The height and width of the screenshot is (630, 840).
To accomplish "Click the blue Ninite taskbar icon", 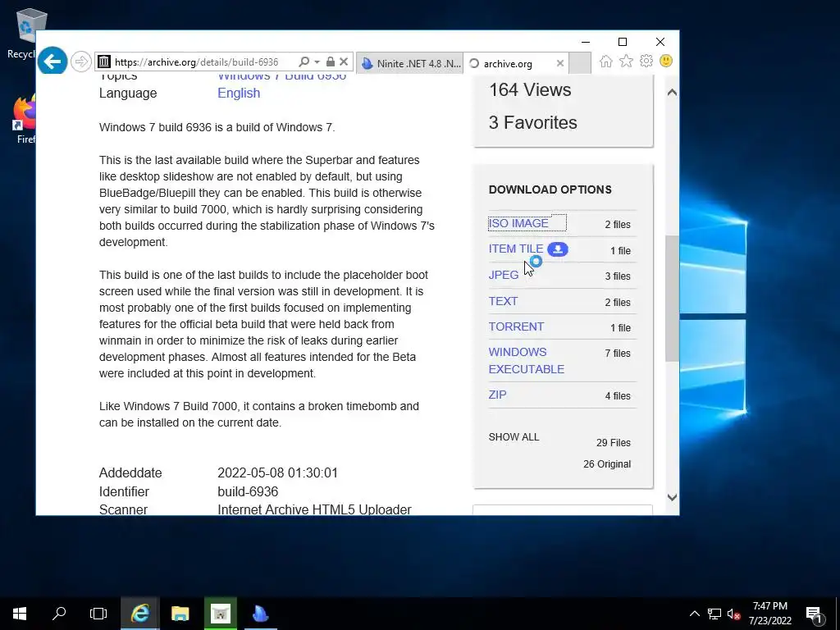I will pos(260,614).
